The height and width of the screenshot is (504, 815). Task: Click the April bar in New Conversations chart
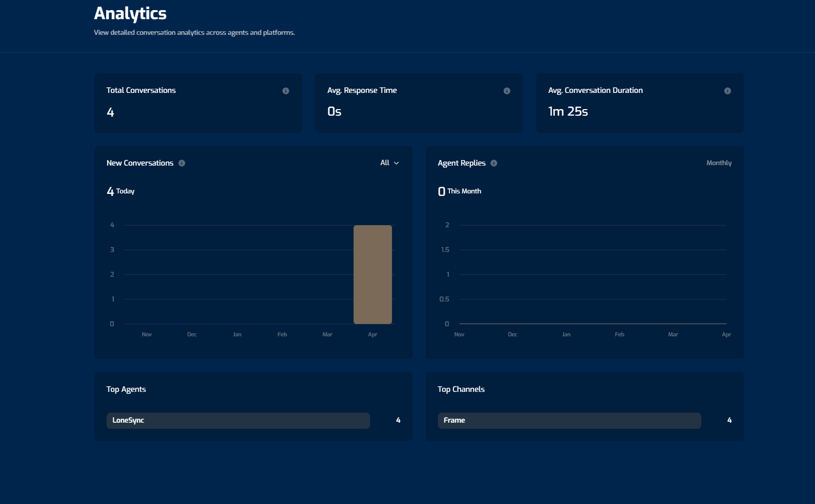[373, 274]
